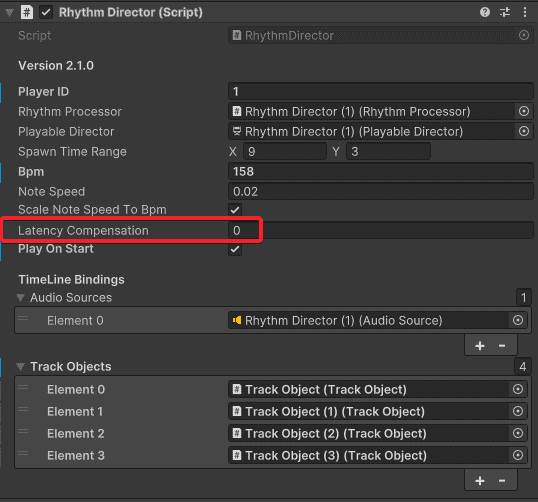Select the Track Objects list size field
This screenshot has width=538, height=502.
[x=523, y=366]
